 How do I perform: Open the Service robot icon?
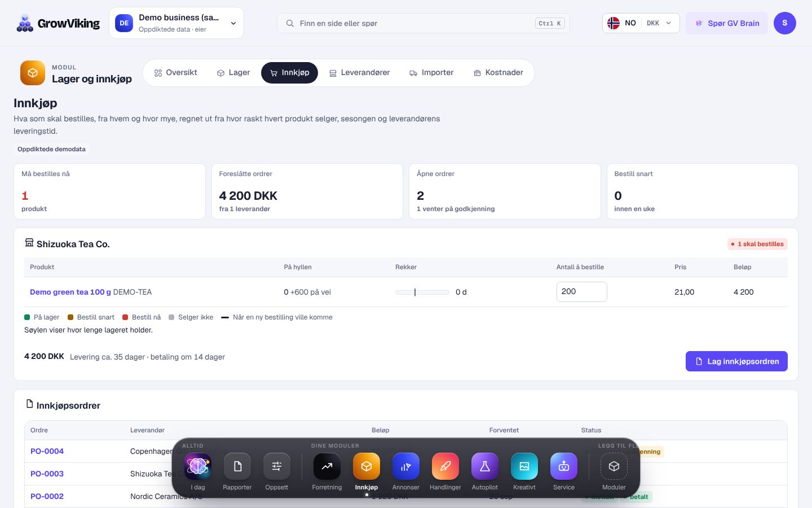[x=564, y=466]
